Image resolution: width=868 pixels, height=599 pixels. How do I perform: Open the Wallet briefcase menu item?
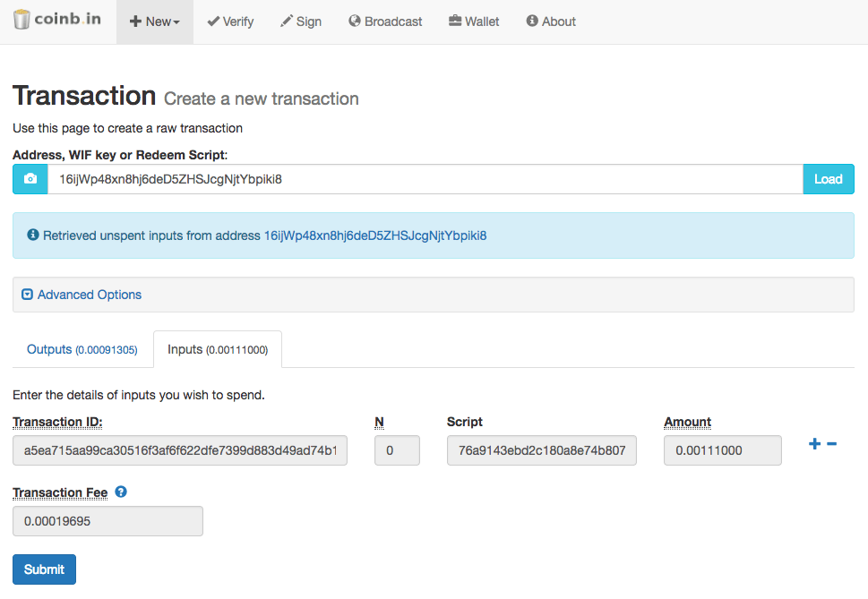(x=474, y=21)
